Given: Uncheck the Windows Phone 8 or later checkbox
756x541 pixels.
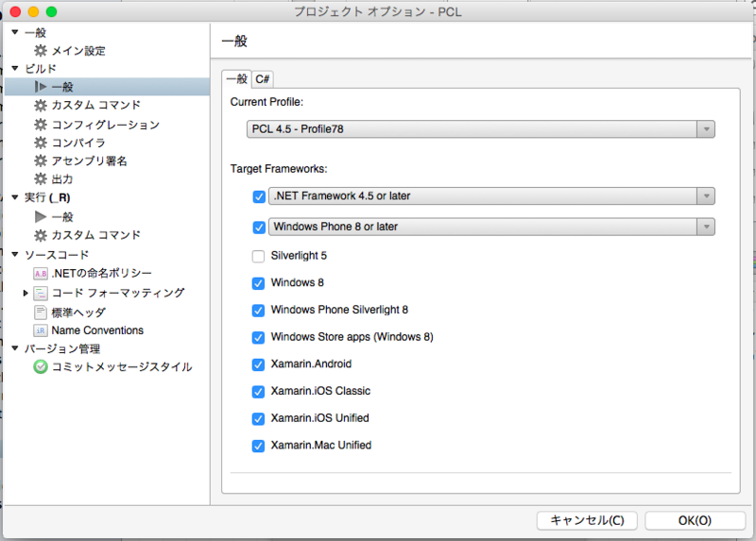Looking at the screenshot, I should [x=259, y=228].
